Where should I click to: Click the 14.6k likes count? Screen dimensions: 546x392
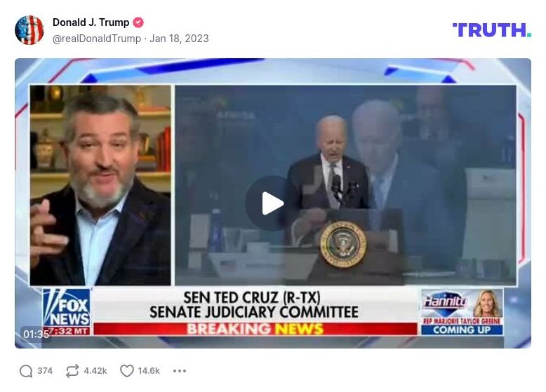[x=149, y=371]
